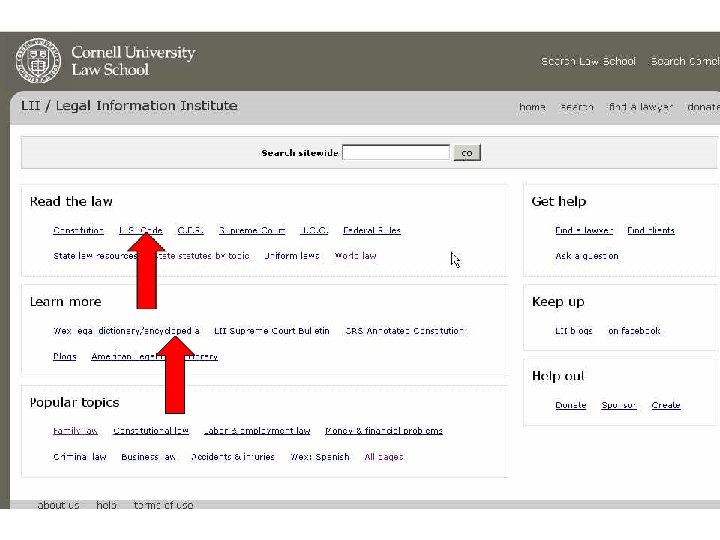Open the Federal Rules link
The height and width of the screenshot is (540, 720).
click(372, 230)
